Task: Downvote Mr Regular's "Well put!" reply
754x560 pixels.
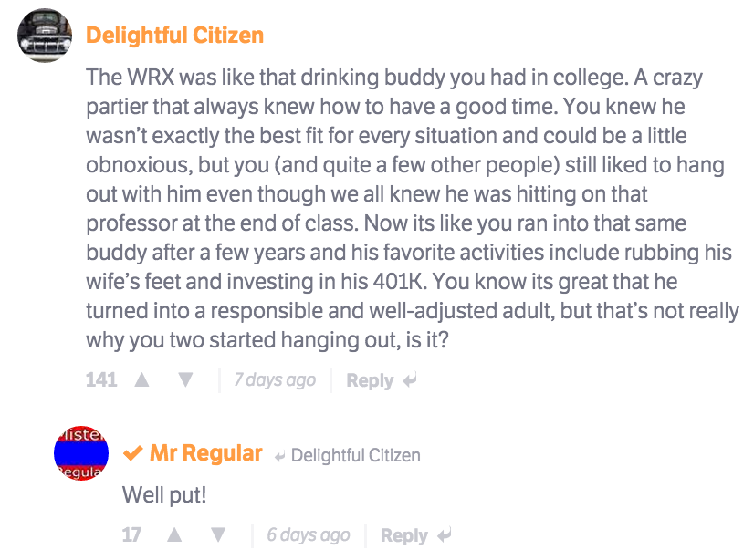Action: pos(218,535)
